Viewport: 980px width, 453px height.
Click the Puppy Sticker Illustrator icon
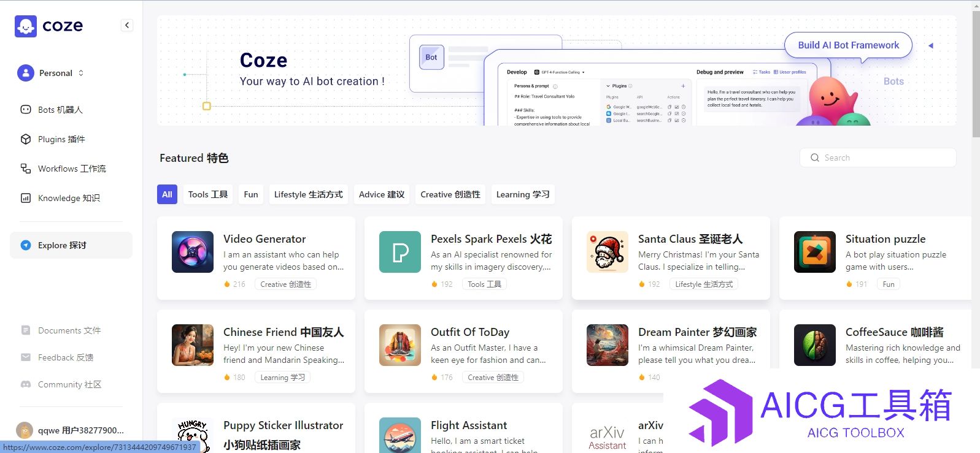point(193,435)
